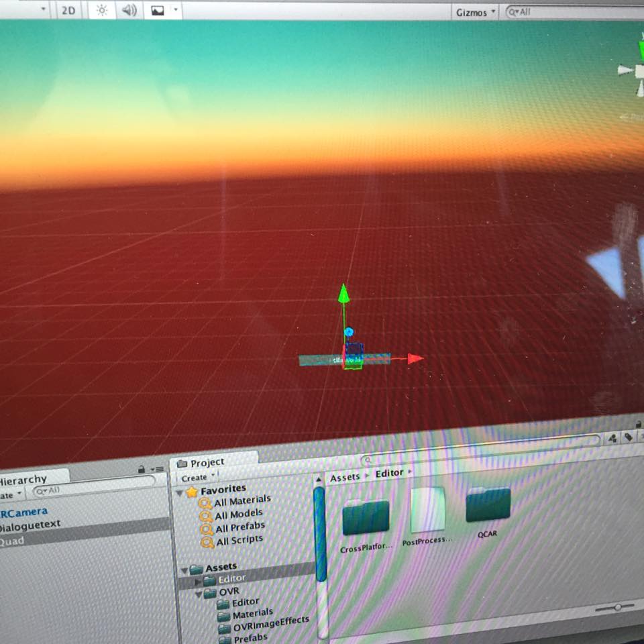The height and width of the screenshot is (644, 644).
Task: Select the Materials folder under OVR
Action: (x=253, y=614)
